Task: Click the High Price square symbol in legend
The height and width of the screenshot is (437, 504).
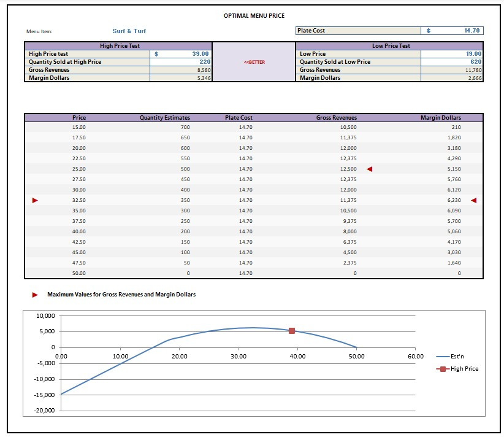Action: point(443,368)
